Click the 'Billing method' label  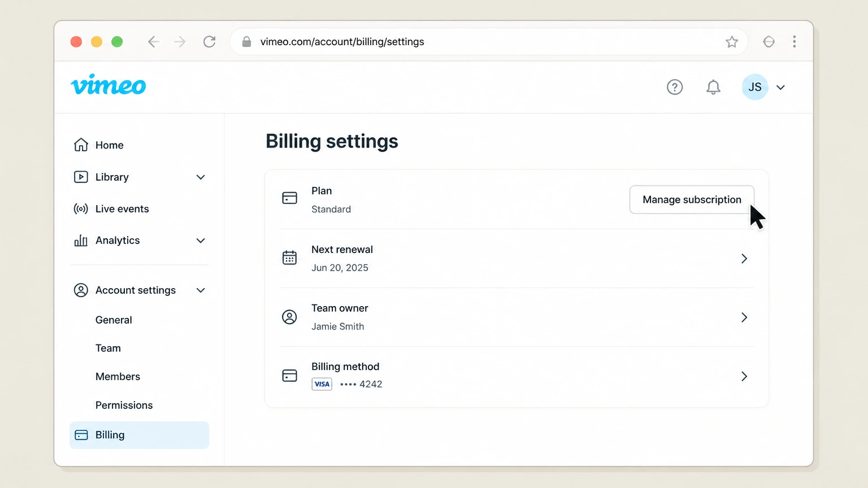click(x=345, y=367)
